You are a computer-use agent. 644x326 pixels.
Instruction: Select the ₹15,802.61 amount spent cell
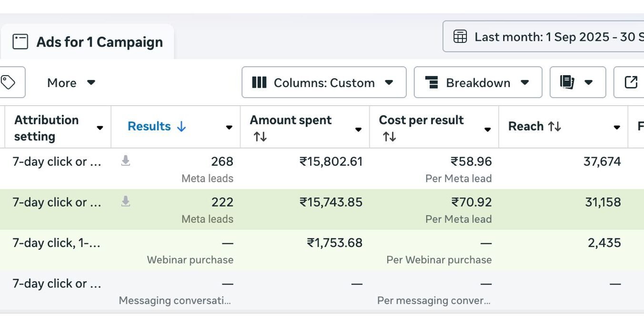(x=331, y=162)
